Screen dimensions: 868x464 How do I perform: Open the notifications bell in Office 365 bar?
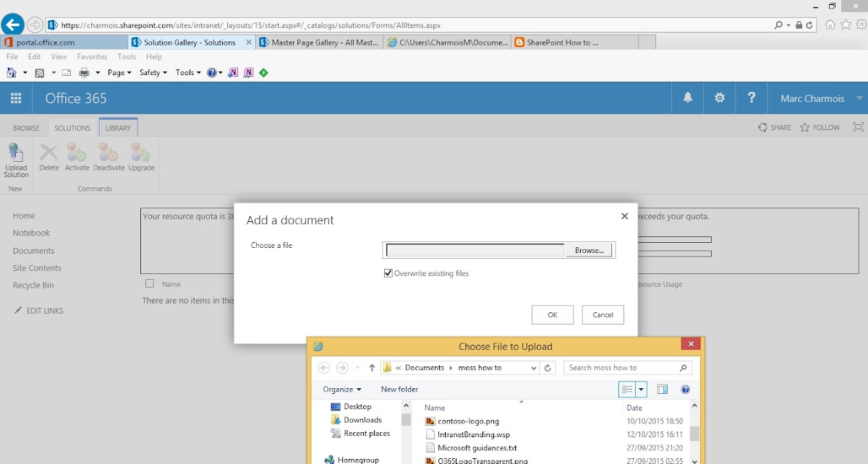pos(688,98)
